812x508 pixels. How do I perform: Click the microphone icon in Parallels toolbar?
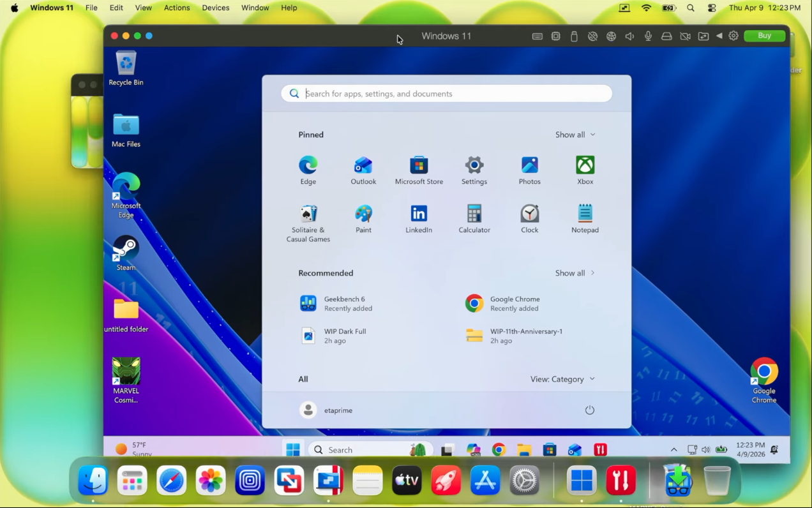point(648,36)
